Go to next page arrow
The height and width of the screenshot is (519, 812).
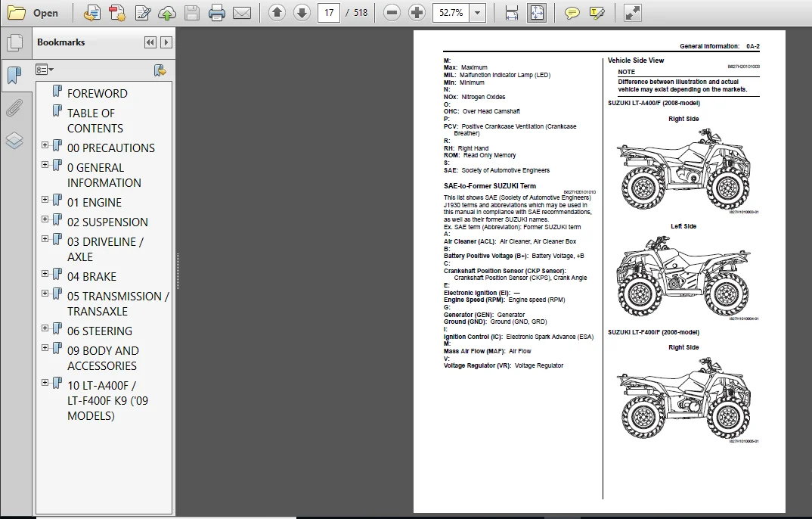(302, 12)
